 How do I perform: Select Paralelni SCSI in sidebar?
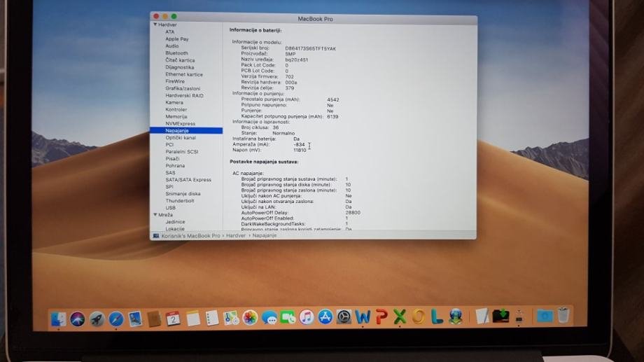pyautogui.click(x=181, y=152)
